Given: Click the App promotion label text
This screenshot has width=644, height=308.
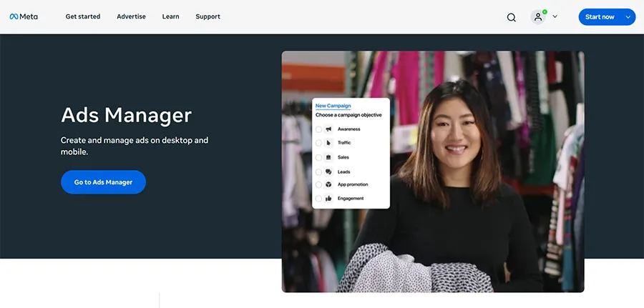Looking at the screenshot, I should pos(353,184).
